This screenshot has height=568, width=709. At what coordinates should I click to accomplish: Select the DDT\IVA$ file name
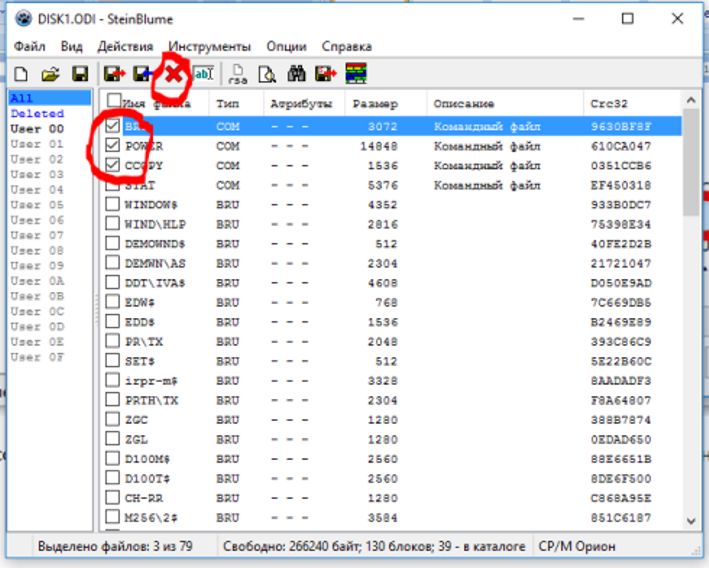[155, 283]
